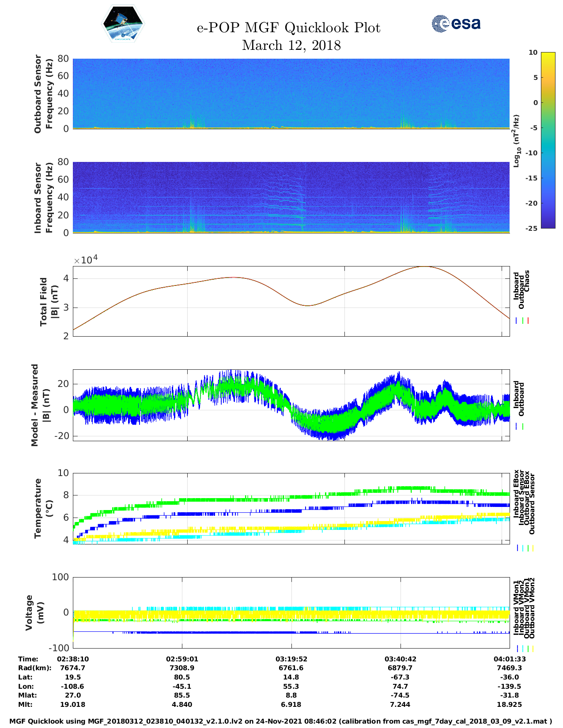
Task: Click the 03:40:42 time label
Action: coord(400,659)
